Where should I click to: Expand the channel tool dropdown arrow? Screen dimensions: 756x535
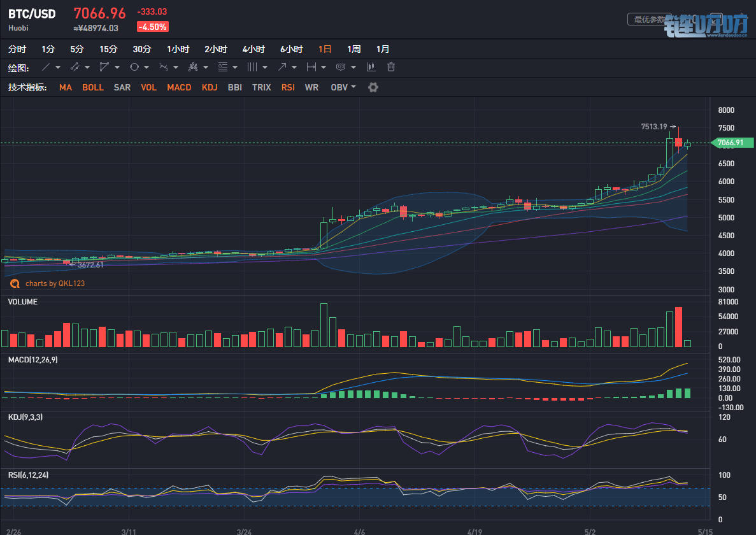tap(87, 68)
